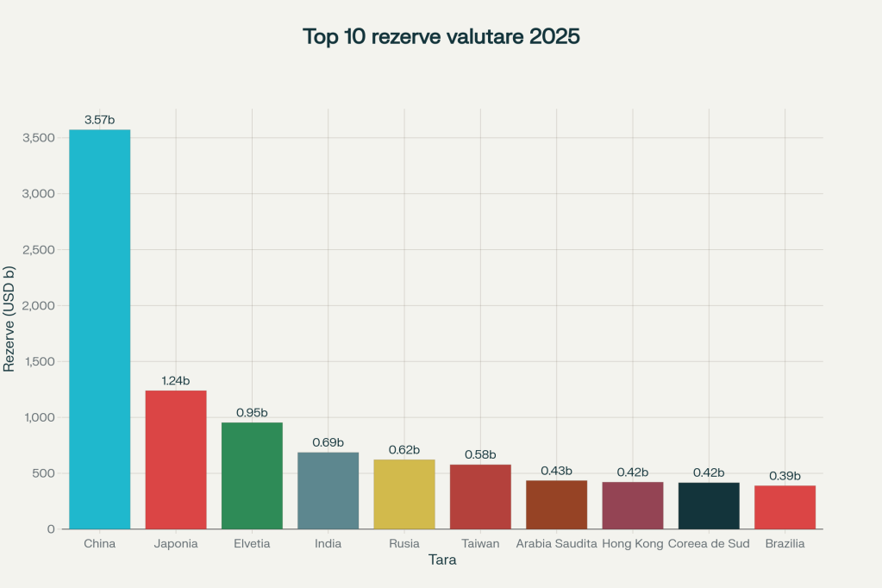Click the chart title 'Top 10 rezerve valutare 2025'
The image size is (882, 588).
coord(441,37)
